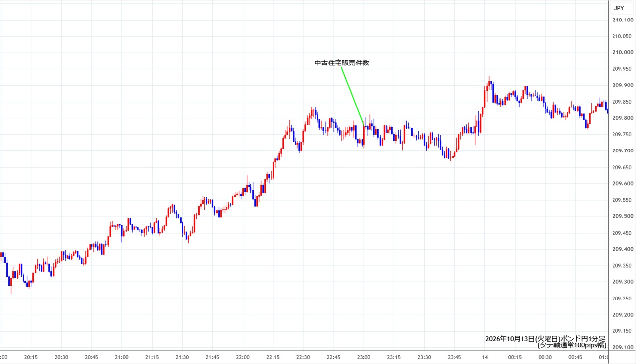Click the 209.850 price level label

[x=622, y=102]
